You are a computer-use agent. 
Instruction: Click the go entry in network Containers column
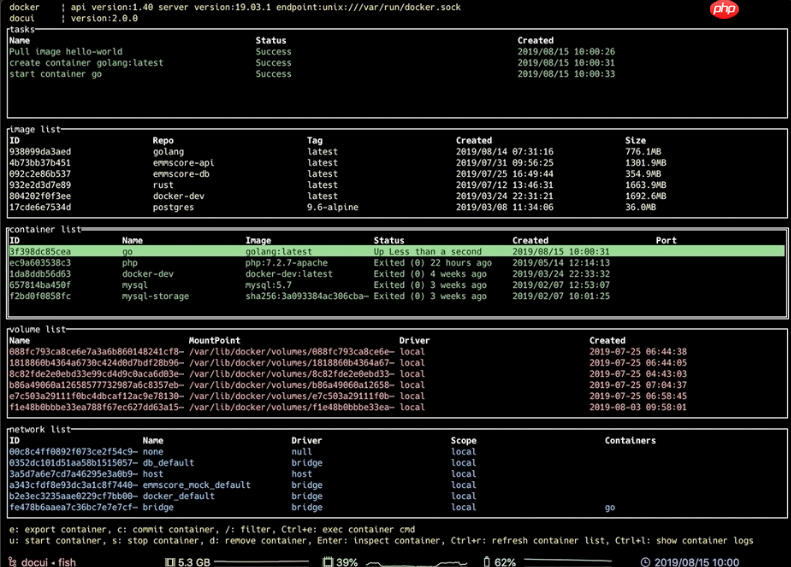click(x=610, y=507)
